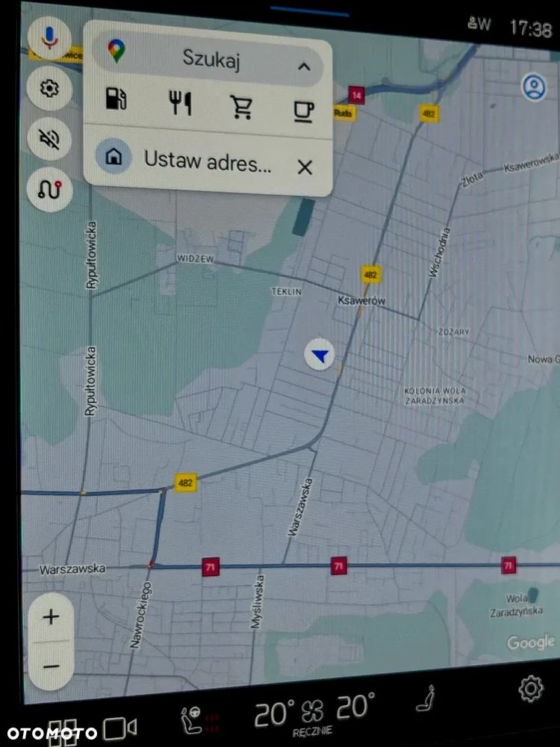Screen dimensions: 560x747
Task: Tap the microphone voice search icon
Action: [x=49, y=37]
